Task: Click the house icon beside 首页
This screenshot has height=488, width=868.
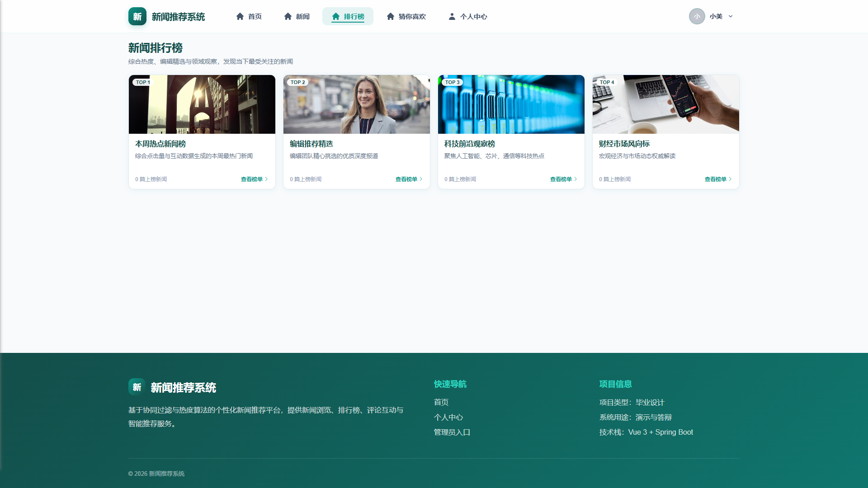Action: pyautogui.click(x=240, y=16)
